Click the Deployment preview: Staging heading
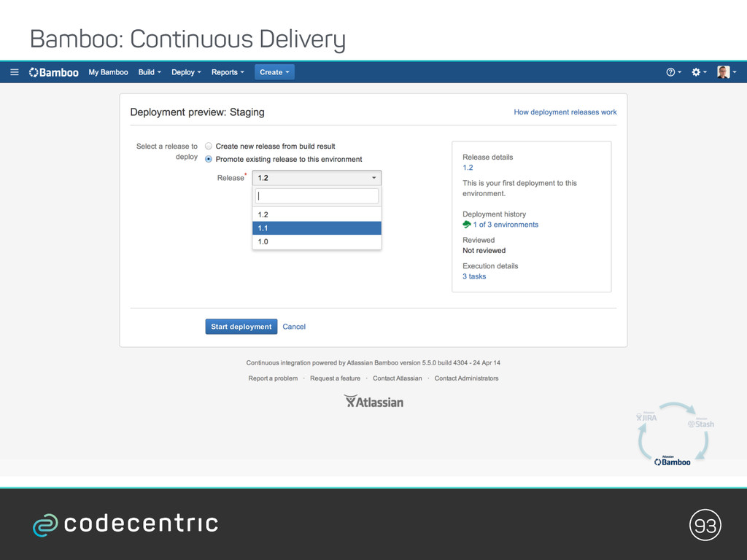Viewport: 747px width, 560px height. click(197, 112)
